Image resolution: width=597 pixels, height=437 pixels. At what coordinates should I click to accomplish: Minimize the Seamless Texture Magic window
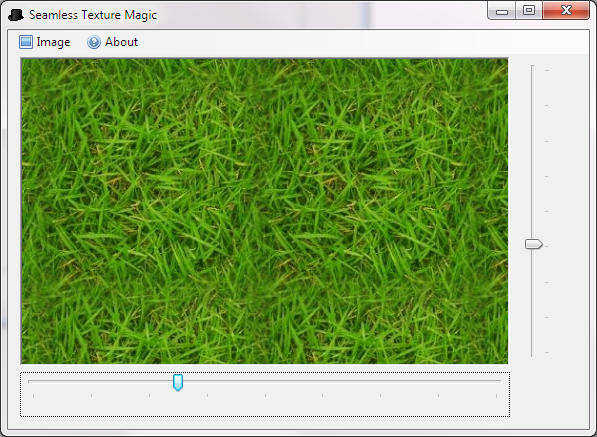tap(502, 11)
